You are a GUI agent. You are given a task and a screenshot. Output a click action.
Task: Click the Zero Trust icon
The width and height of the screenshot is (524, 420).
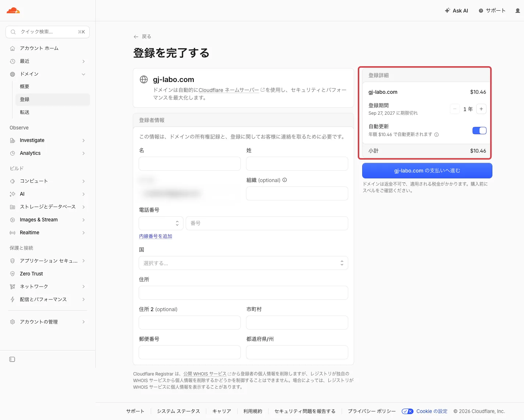[x=13, y=274]
